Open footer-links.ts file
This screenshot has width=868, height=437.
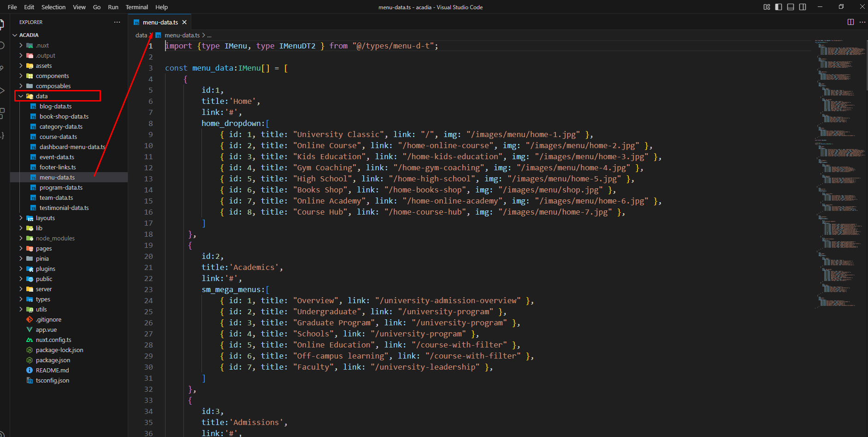69,167
